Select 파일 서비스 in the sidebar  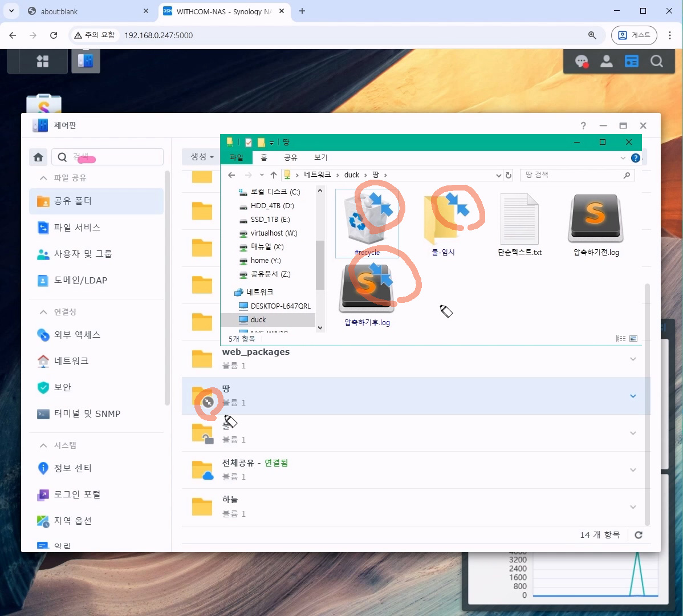tap(77, 228)
